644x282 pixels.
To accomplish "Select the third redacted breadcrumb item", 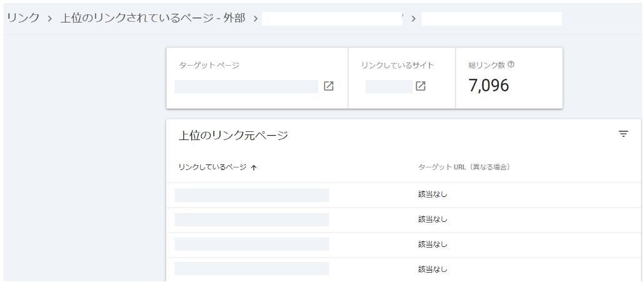I will [331, 19].
